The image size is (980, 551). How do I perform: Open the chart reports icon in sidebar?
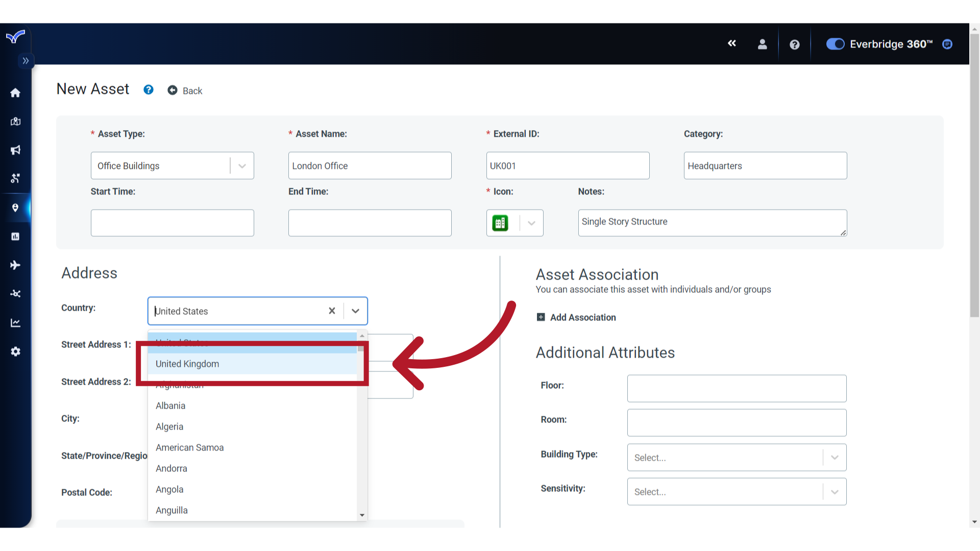pyautogui.click(x=15, y=323)
